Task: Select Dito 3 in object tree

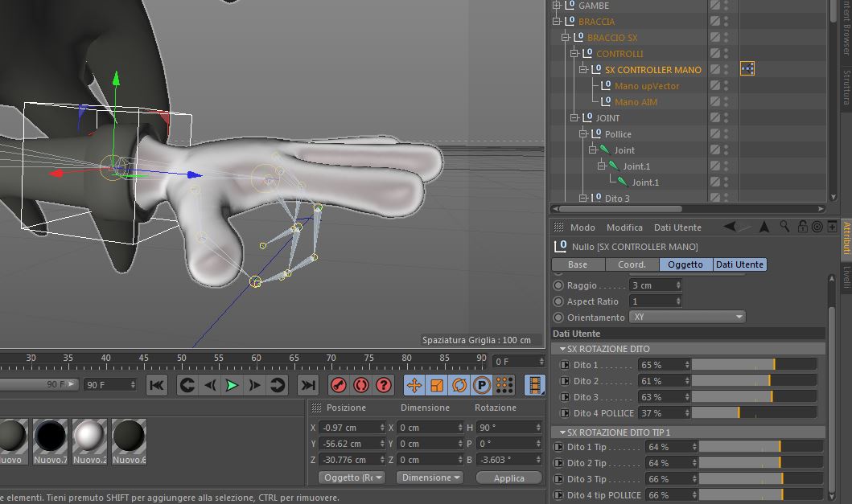Action: click(617, 199)
